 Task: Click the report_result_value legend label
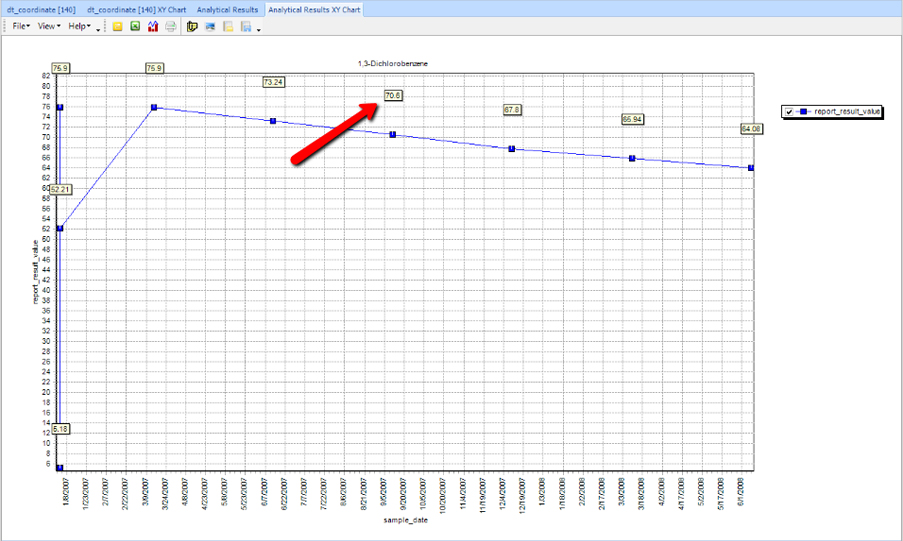847,111
